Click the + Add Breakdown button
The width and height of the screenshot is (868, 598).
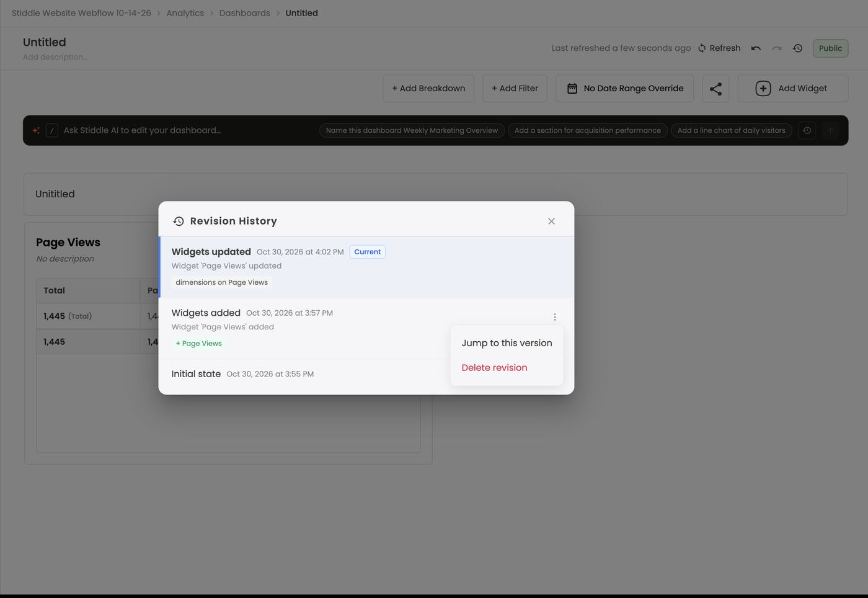(428, 89)
